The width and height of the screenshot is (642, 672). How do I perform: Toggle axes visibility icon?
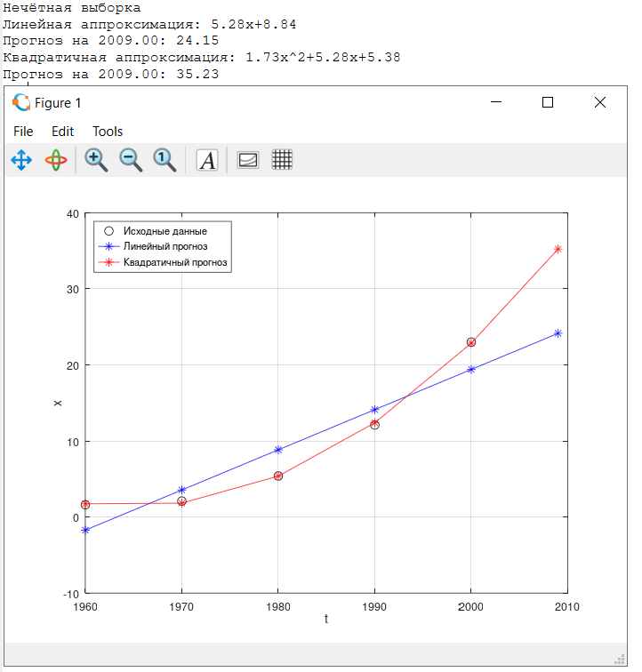248,160
